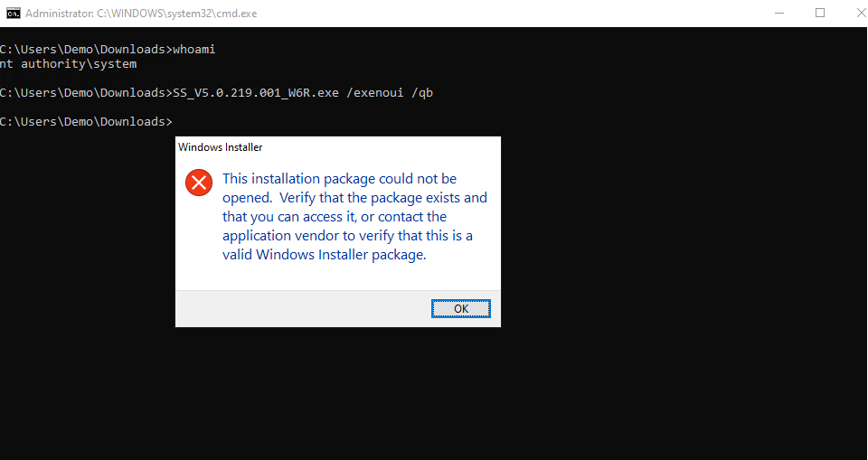Screen dimensions: 868x460
Task: Click 'This installation package could not be' line
Action: [x=339, y=179]
